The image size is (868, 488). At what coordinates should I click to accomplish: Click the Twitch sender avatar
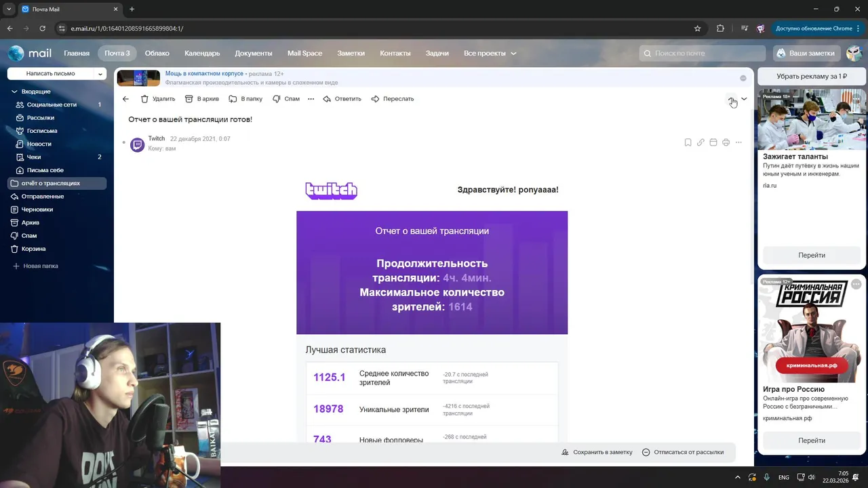(137, 144)
